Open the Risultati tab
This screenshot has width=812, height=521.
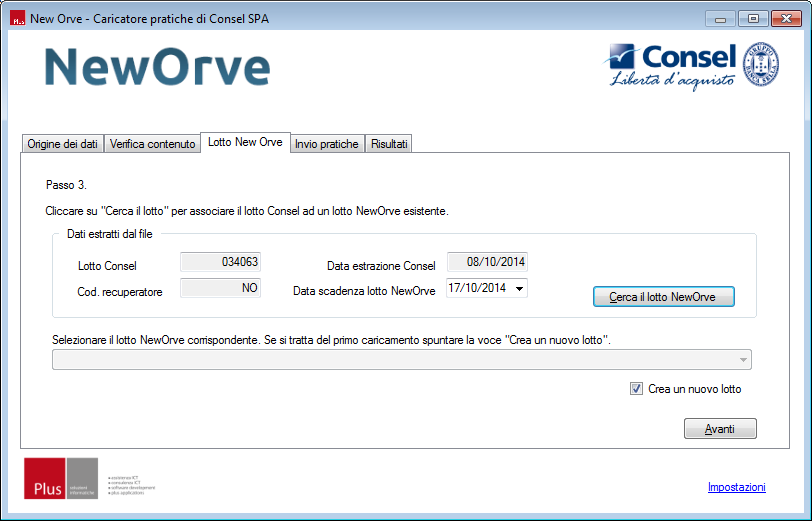pos(389,144)
